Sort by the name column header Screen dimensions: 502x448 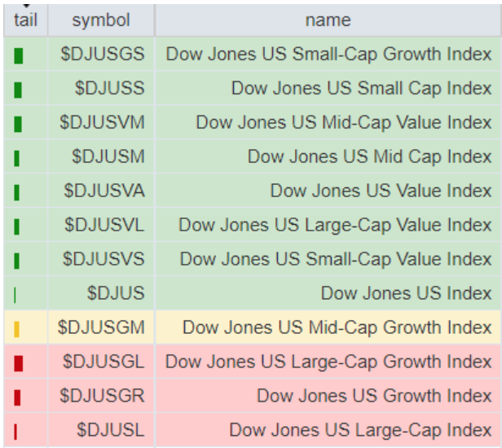pyautogui.click(x=328, y=20)
